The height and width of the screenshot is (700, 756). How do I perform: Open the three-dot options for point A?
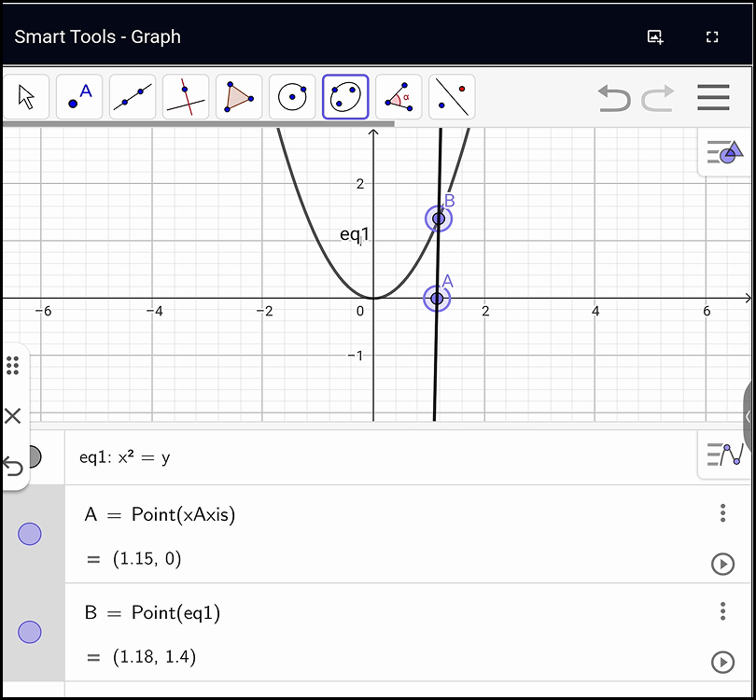tap(722, 512)
